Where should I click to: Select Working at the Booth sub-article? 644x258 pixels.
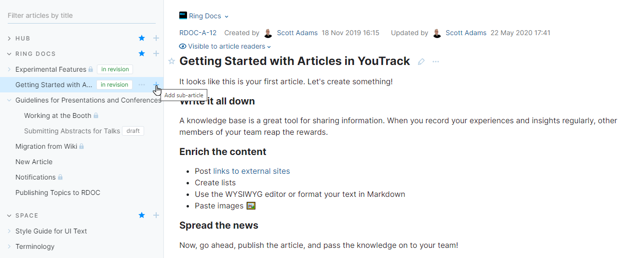click(57, 116)
